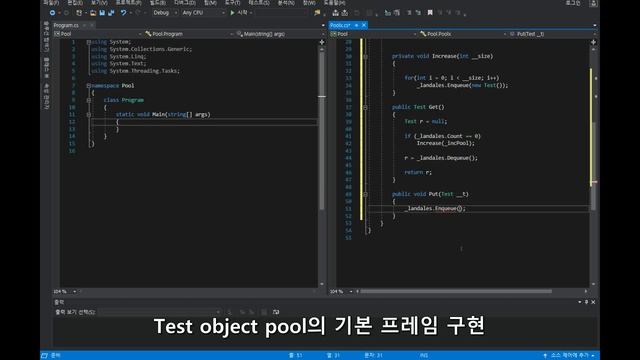Click the split-editor handle above right scrollbar
640x360 pixels.
coord(593,42)
